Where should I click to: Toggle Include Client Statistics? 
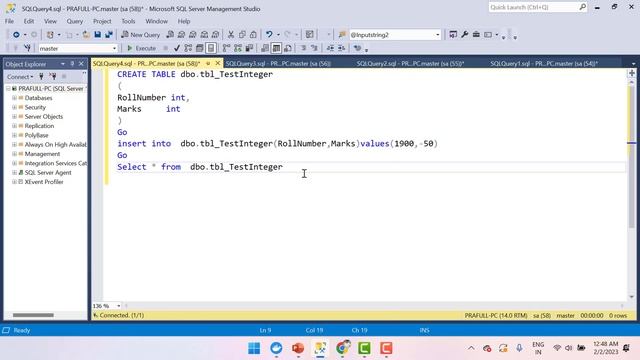point(249,48)
